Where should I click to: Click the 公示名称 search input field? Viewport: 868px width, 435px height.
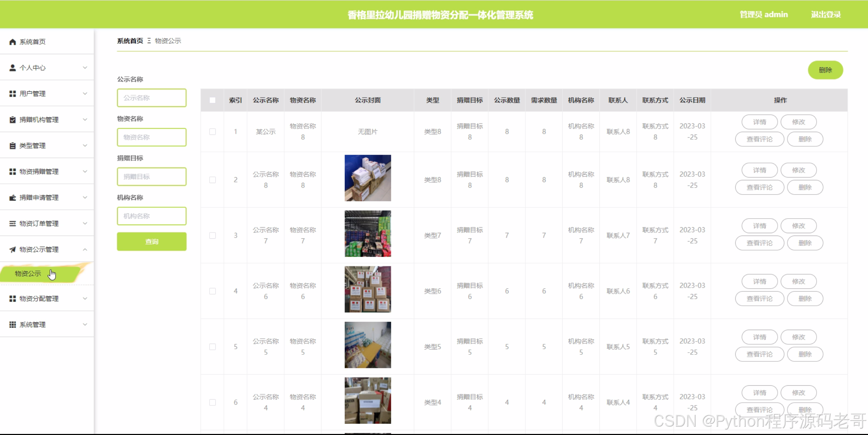[x=152, y=98]
